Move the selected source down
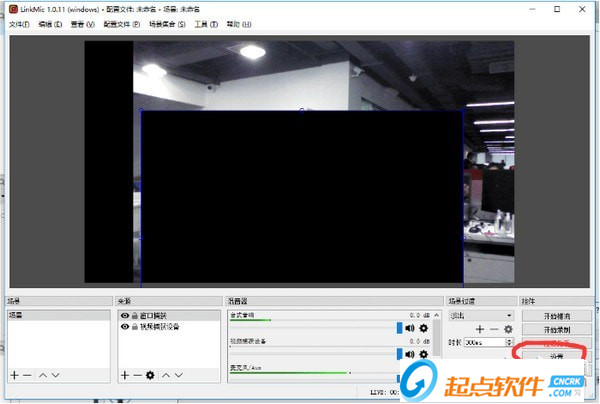The height and width of the screenshot is (404, 600). coord(179,375)
